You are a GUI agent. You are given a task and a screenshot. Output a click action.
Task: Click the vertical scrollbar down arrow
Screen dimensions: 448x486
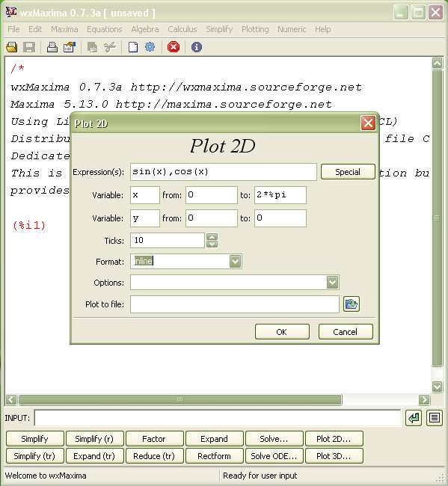[x=437, y=387]
